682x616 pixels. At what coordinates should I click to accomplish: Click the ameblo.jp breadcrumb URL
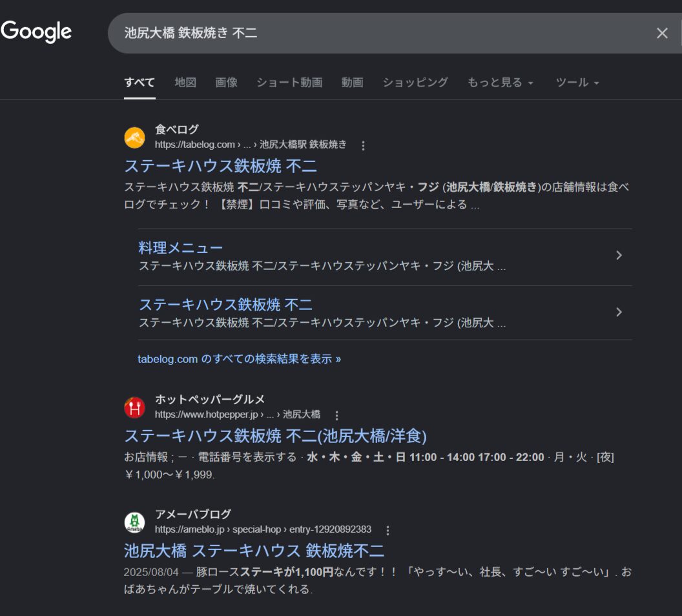point(263,529)
